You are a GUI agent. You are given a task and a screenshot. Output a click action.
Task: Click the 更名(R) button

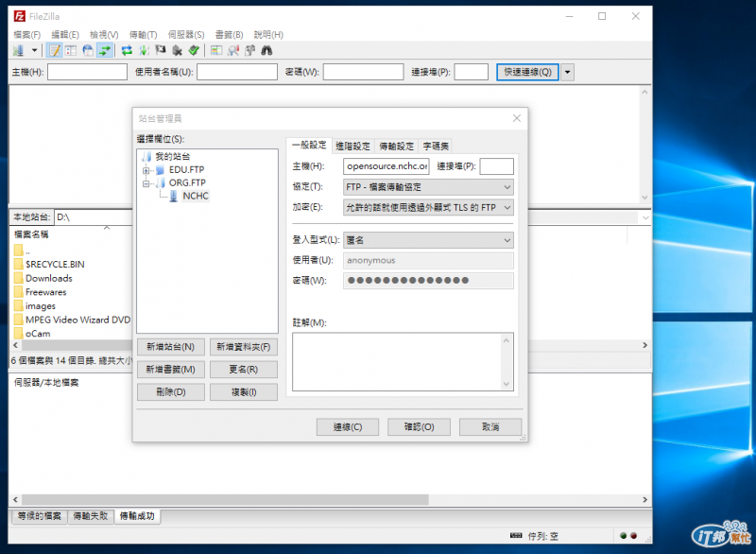click(x=244, y=370)
